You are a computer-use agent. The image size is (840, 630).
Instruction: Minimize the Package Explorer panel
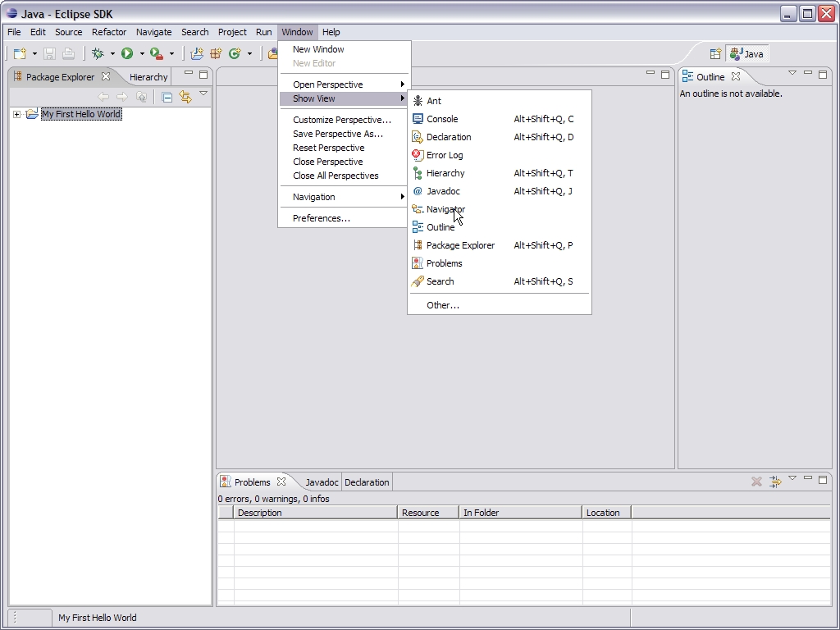[189, 73]
